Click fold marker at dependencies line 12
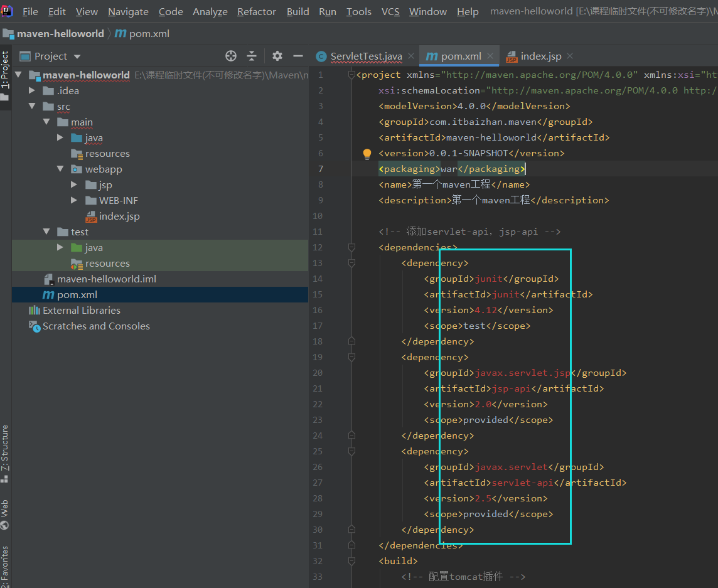Image resolution: width=718 pixels, height=588 pixels. click(x=351, y=247)
